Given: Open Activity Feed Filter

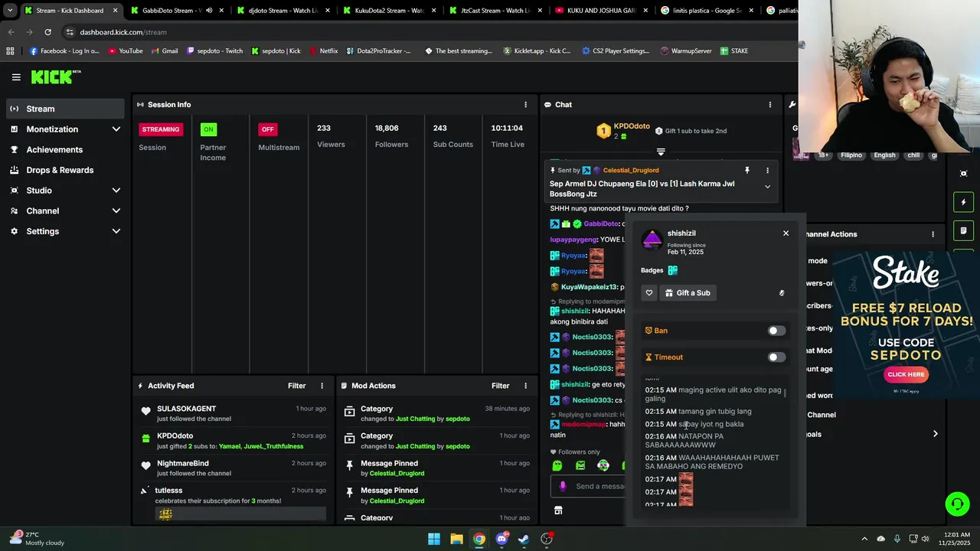Looking at the screenshot, I should [x=296, y=386].
